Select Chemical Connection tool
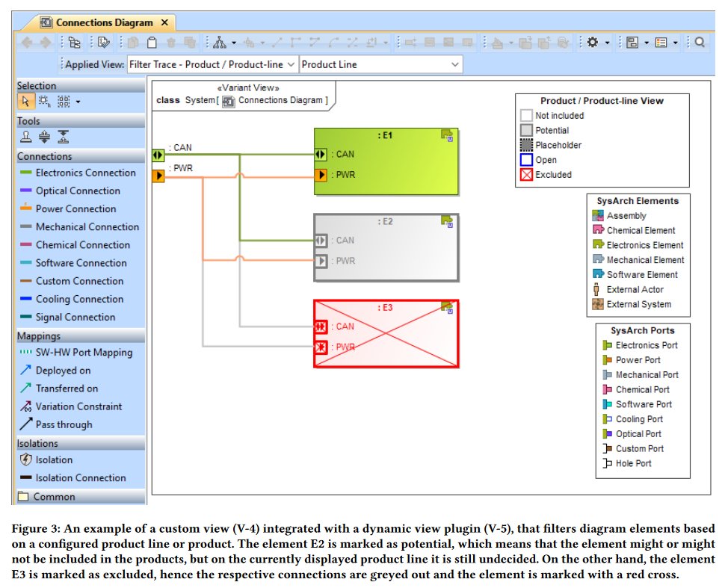This screenshot has height=588, width=725. click(75, 244)
